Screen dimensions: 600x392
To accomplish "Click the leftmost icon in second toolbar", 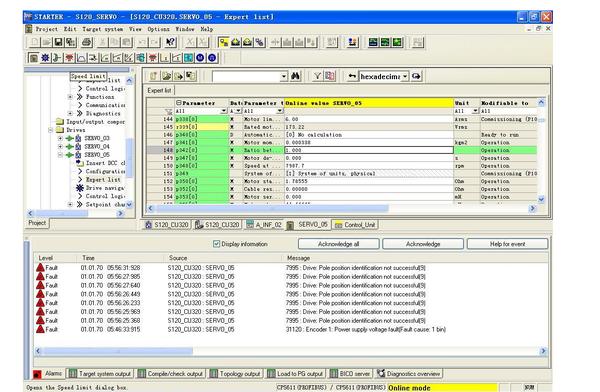I will (x=33, y=58).
